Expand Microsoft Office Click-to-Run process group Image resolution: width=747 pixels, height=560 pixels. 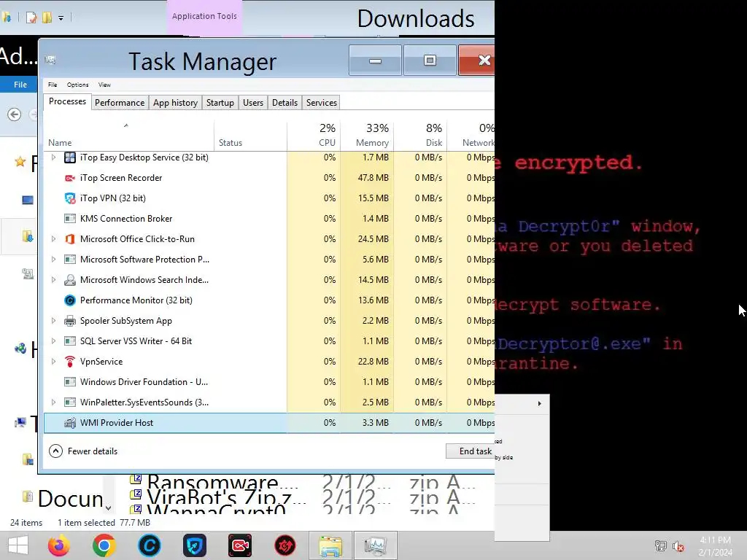(53, 239)
